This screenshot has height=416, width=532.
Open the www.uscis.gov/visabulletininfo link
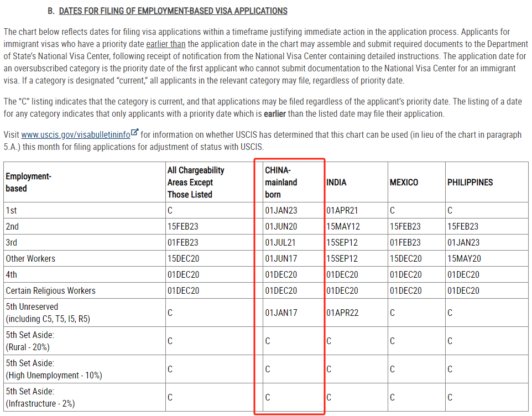coord(76,135)
